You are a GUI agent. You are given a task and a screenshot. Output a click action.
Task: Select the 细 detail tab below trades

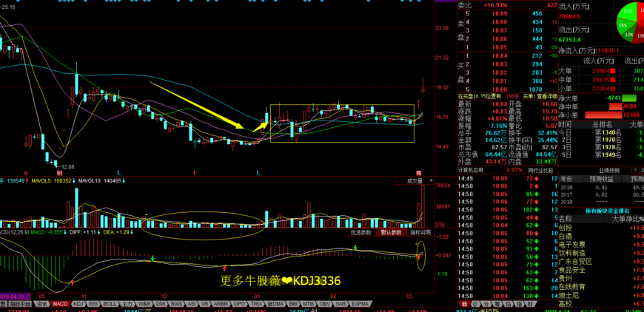pos(463,304)
